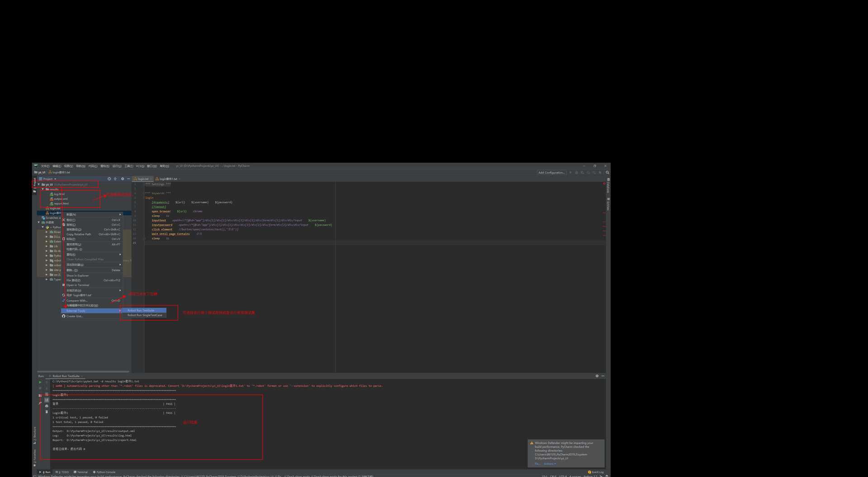Click the Search Everywhere magnifier icon
The width and height of the screenshot is (868, 477).
click(607, 173)
